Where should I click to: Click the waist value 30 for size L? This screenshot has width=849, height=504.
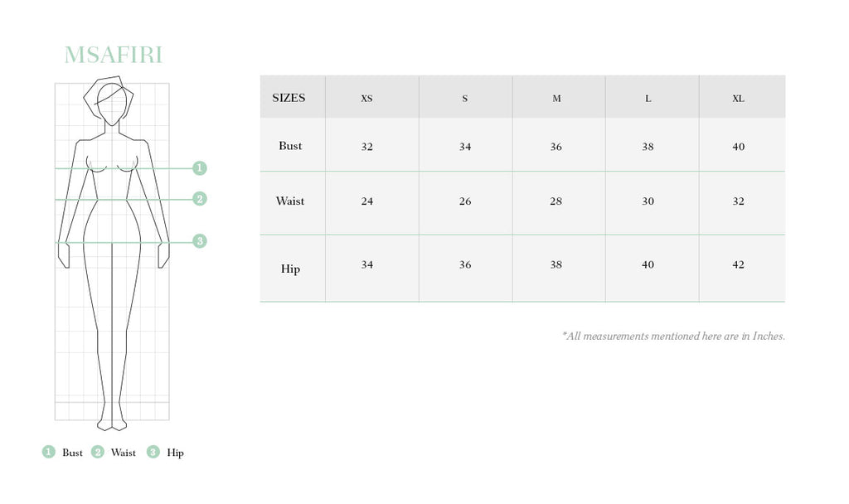point(648,201)
